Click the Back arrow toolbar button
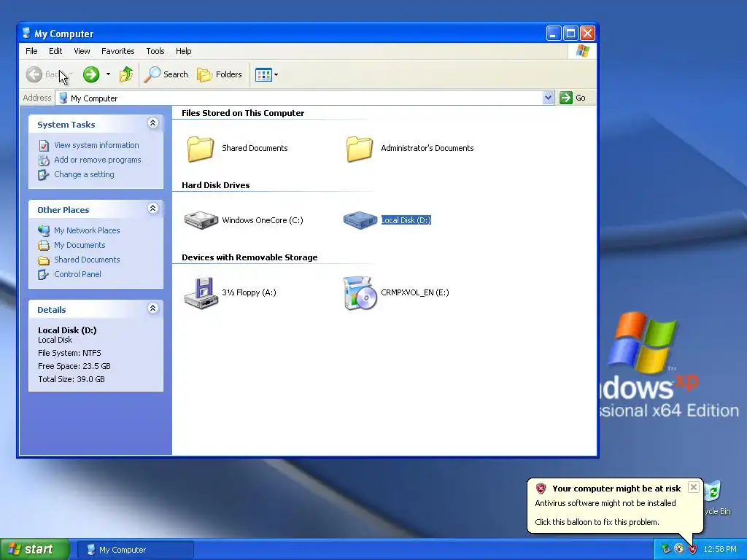This screenshot has width=747, height=560. [34, 74]
